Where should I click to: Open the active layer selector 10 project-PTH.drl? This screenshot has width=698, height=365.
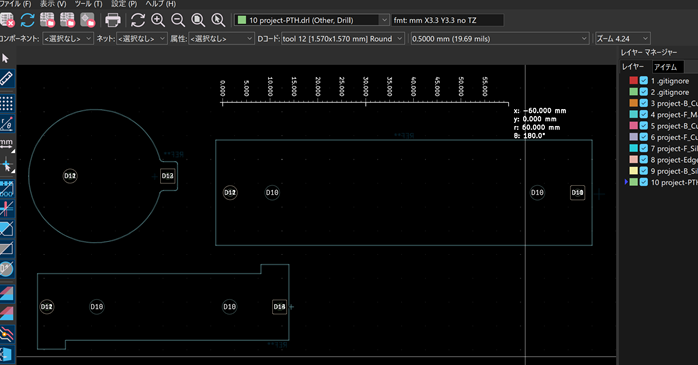tap(312, 20)
